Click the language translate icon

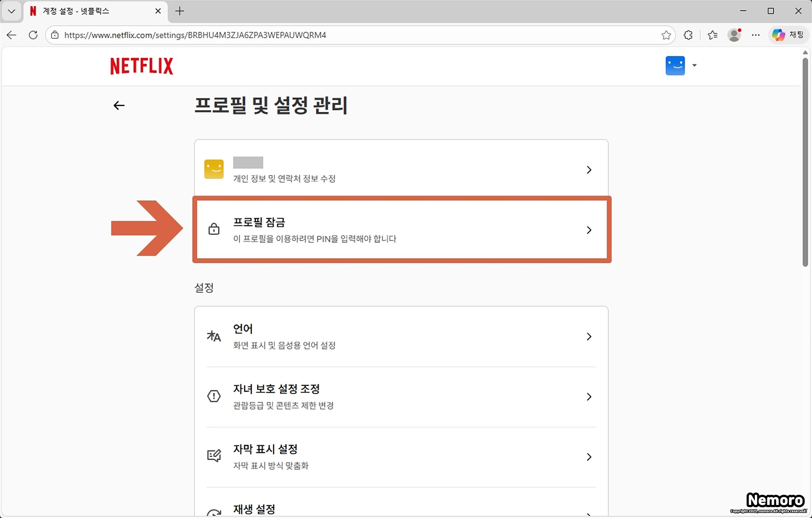point(214,336)
